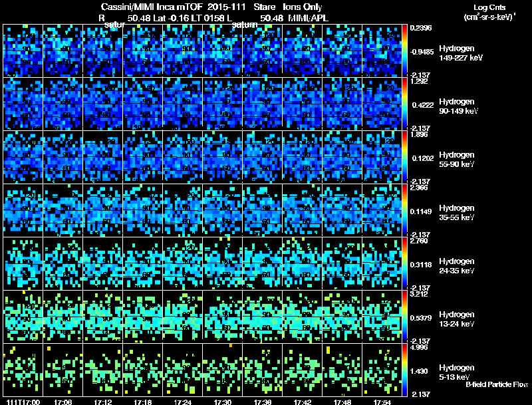Click the colorbar midpoint value '0.4222'

[x=423, y=105]
